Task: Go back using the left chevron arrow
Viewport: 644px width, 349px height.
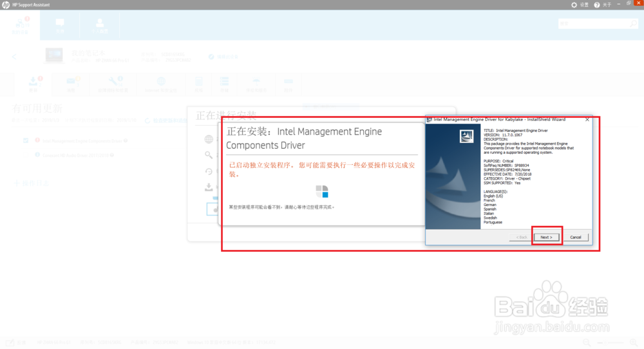Action: (14, 57)
